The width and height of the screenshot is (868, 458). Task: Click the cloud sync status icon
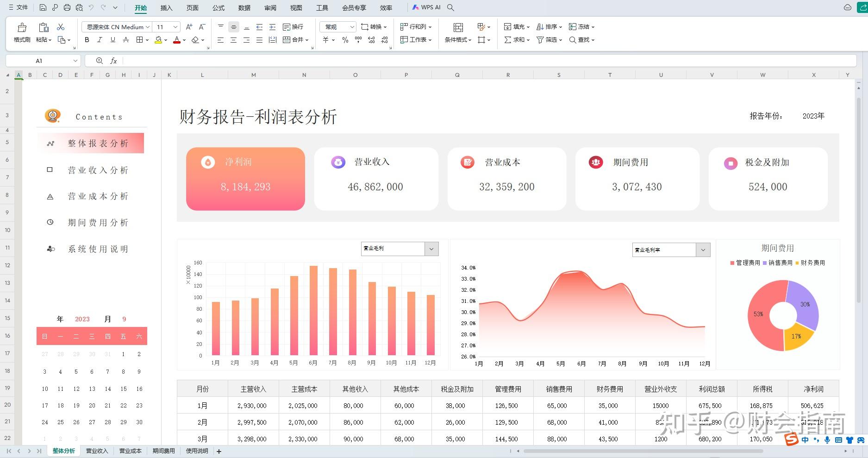[848, 7]
